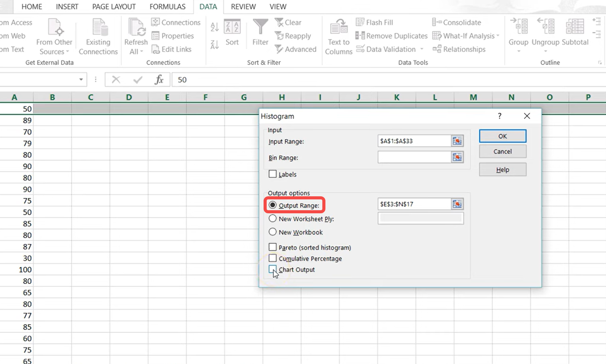Open What-If Analysis menu
This screenshot has height=364, width=606.
(x=466, y=36)
